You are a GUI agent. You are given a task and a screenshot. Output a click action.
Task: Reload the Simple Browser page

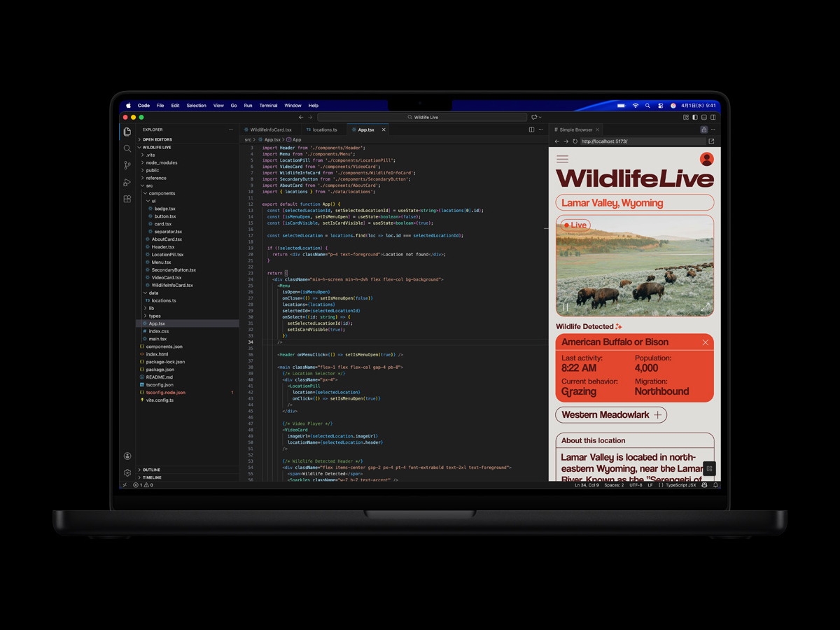click(x=575, y=141)
